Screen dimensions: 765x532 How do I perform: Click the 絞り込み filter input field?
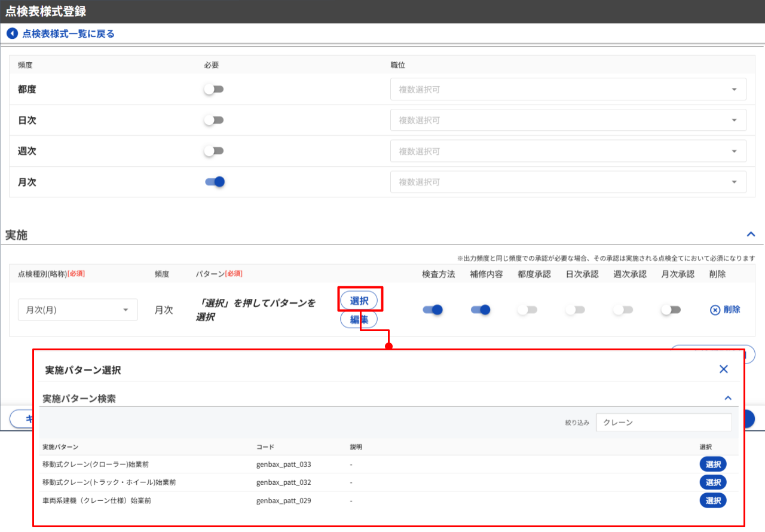pos(663,423)
